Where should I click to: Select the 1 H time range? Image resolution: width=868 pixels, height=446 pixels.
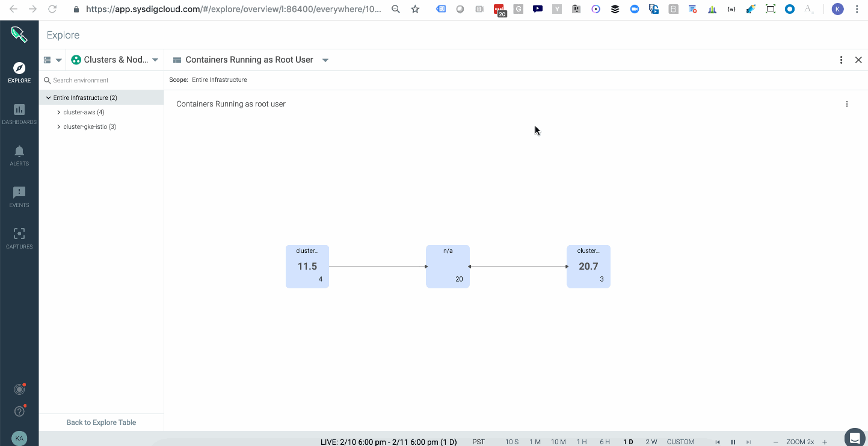click(x=582, y=442)
